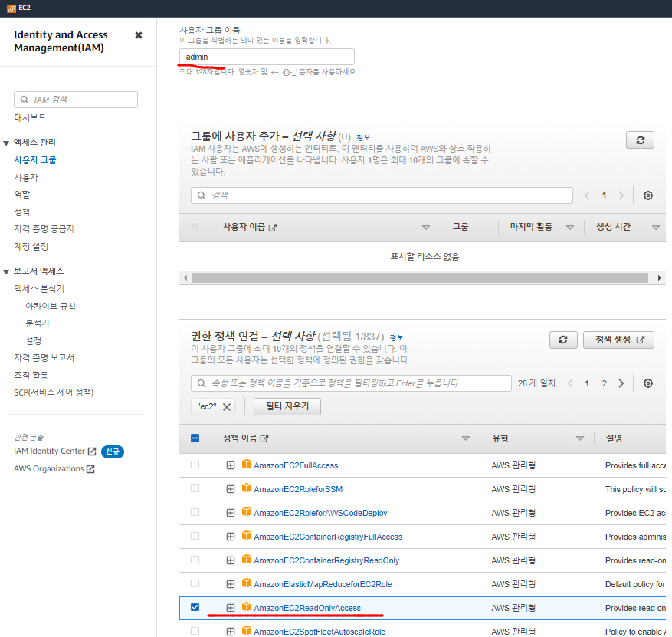The height and width of the screenshot is (637, 672).
Task: Open the AmazonEC2ReadOnlyAccess policy link
Action: tap(307, 608)
